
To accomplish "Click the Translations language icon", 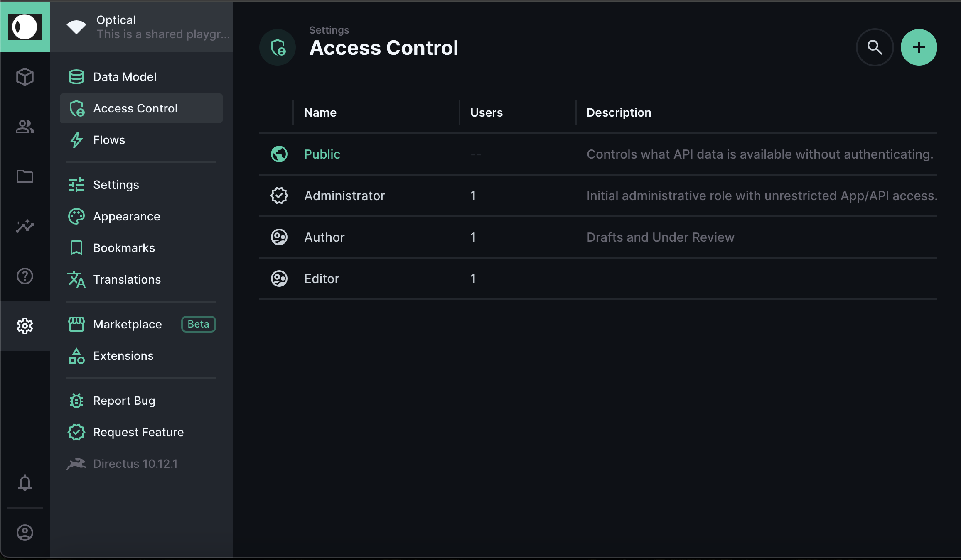I will coord(76,279).
